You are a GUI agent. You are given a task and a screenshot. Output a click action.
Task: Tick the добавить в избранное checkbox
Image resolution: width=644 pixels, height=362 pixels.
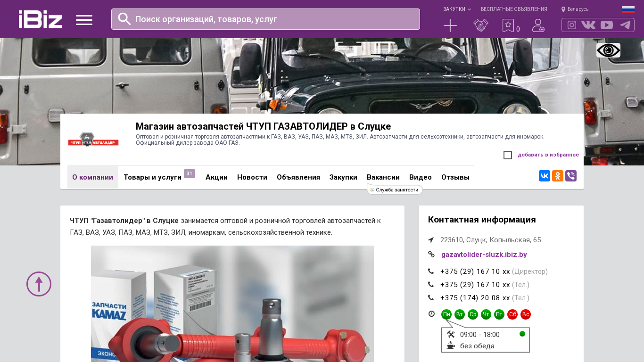click(x=508, y=155)
